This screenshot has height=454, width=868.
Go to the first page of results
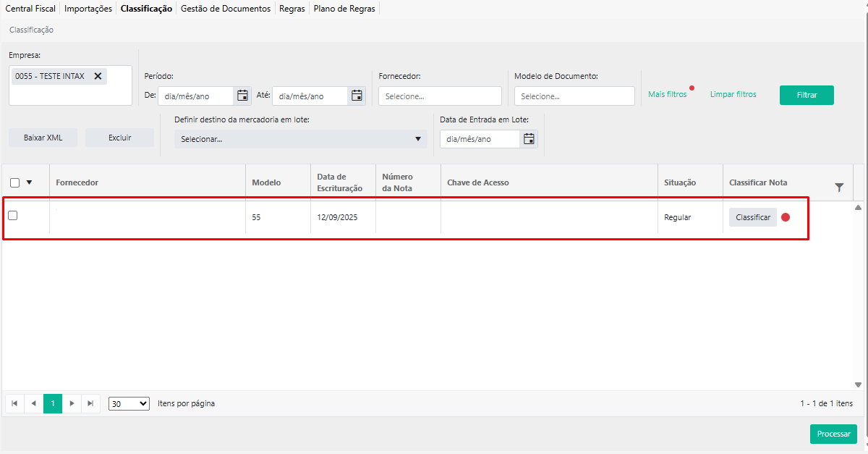coord(14,403)
